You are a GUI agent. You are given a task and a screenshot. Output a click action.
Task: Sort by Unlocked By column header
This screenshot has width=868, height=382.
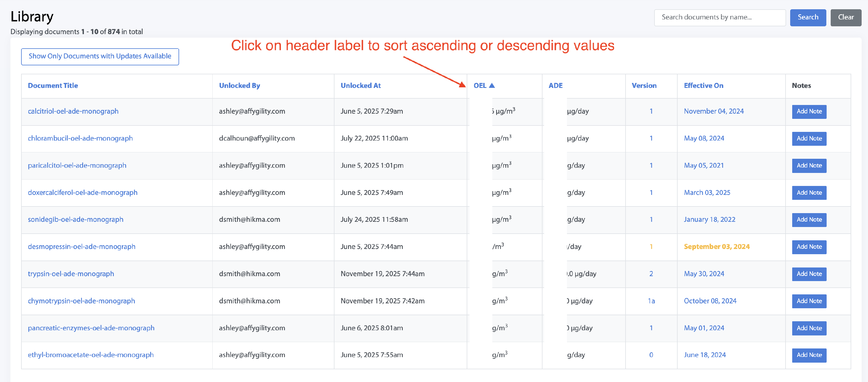[x=239, y=86]
